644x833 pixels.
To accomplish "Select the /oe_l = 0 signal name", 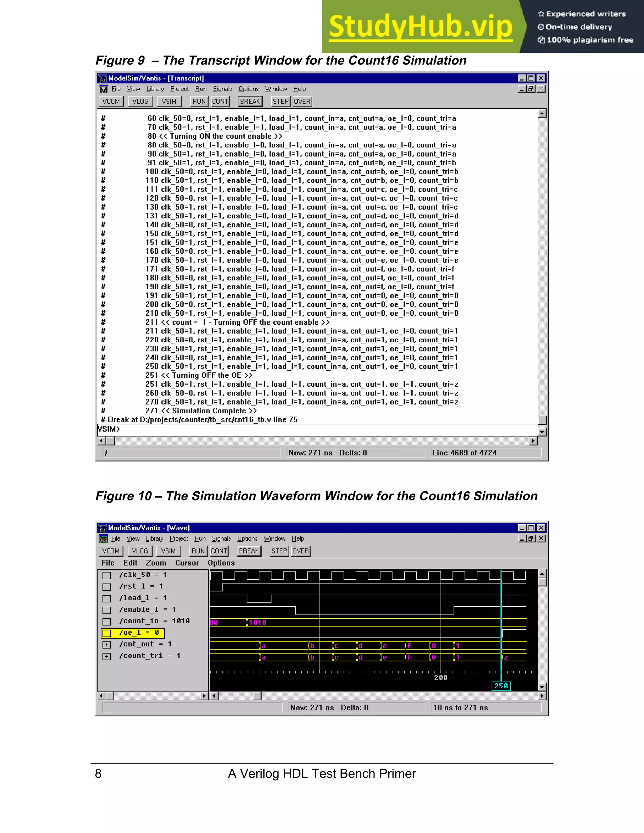I will tap(139, 633).
